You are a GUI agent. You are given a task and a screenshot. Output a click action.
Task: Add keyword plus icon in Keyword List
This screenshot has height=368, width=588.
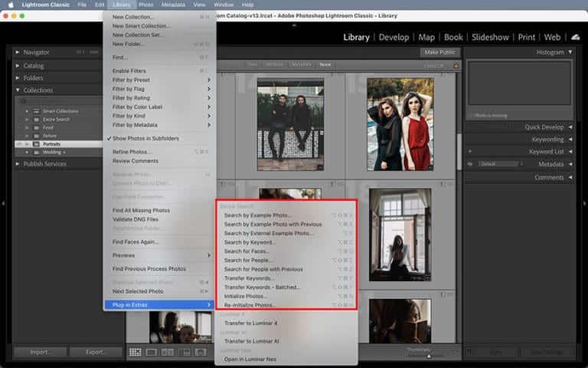[x=470, y=151]
